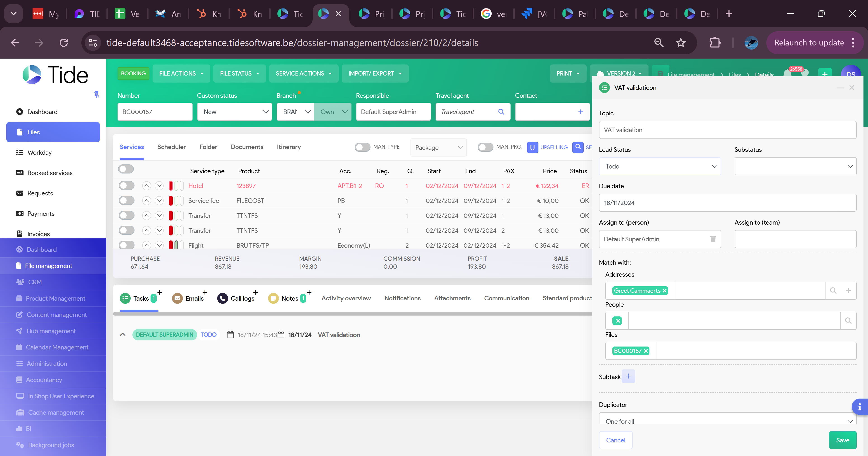This screenshot has width=868, height=456.
Task: Click the unpin sidebar icon
Action: coord(96,94)
